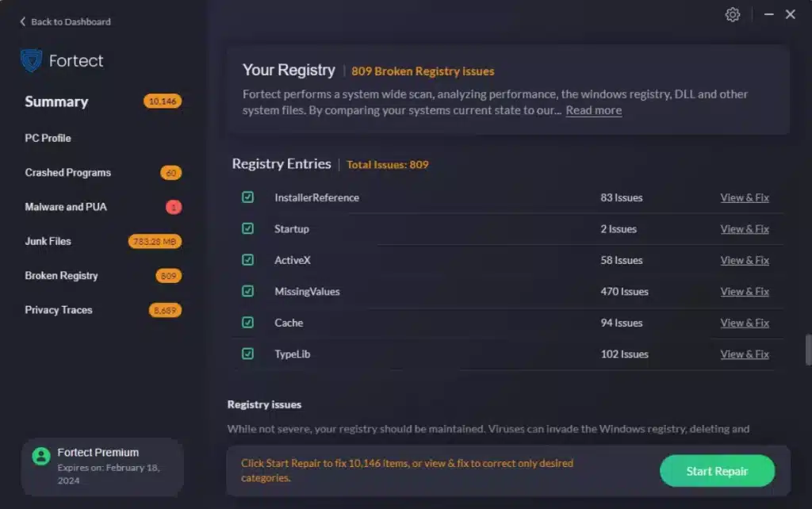This screenshot has width=812, height=509.
Task: Open Crashed Programs section
Action: pos(68,172)
